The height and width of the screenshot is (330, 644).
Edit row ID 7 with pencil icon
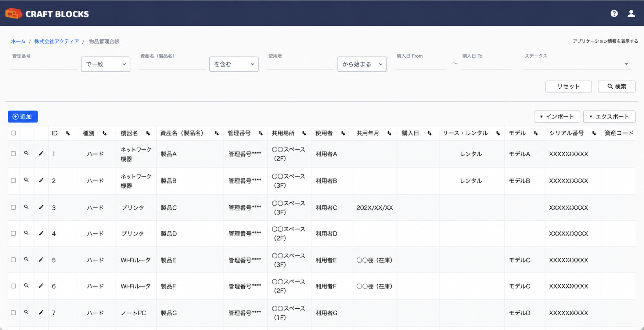click(x=41, y=312)
